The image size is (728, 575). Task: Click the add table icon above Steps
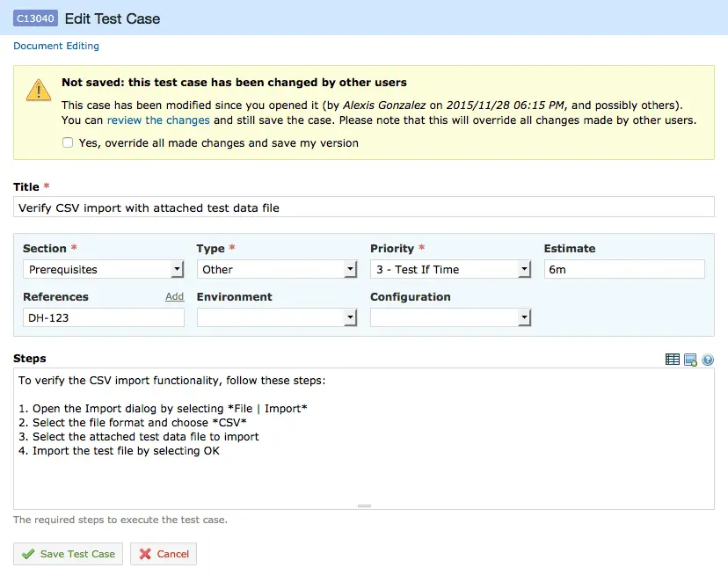point(672,360)
